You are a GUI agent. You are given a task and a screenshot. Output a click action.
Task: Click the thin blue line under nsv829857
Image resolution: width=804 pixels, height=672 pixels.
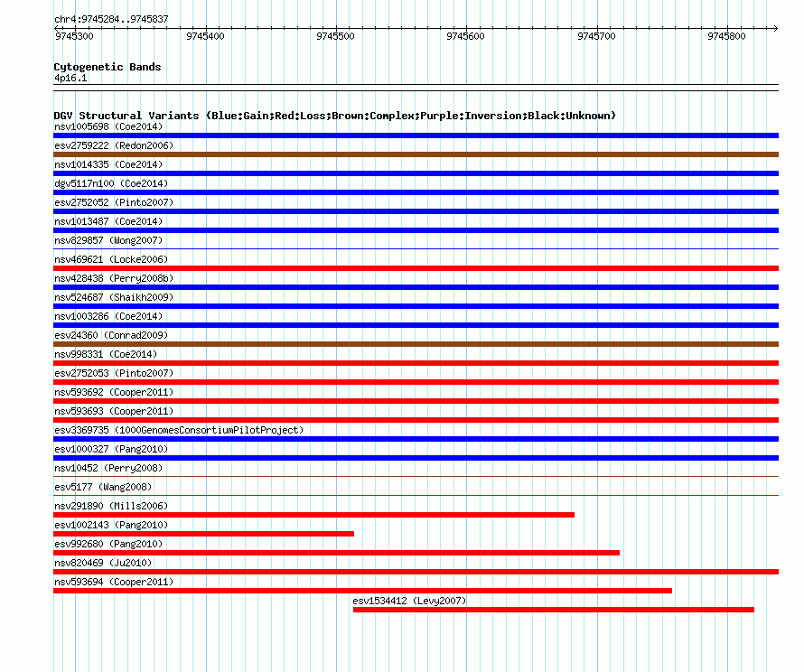coord(416,249)
